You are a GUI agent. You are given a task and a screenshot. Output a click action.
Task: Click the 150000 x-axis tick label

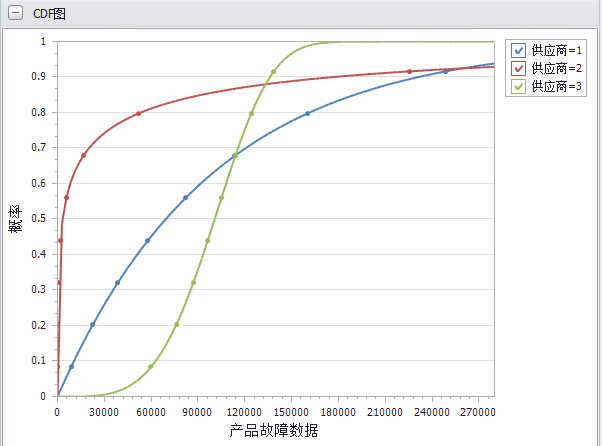(x=291, y=410)
